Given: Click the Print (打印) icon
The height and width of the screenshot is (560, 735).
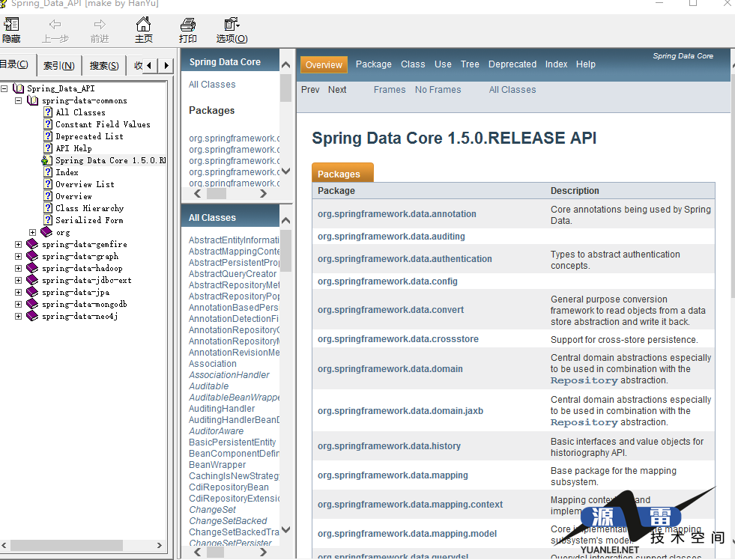Looking at the screenshot, I should pos(187,25).
